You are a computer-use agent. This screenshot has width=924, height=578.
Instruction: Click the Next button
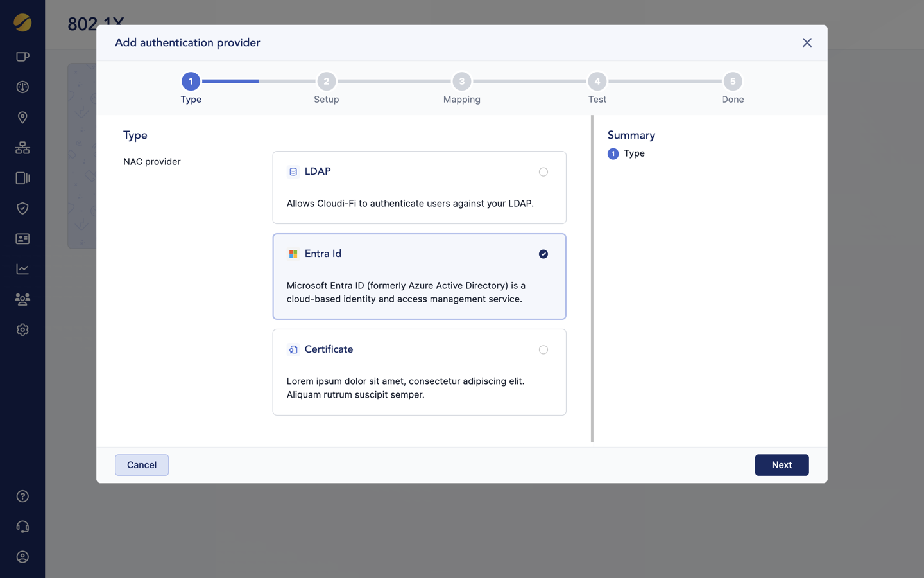coord(781,465)
